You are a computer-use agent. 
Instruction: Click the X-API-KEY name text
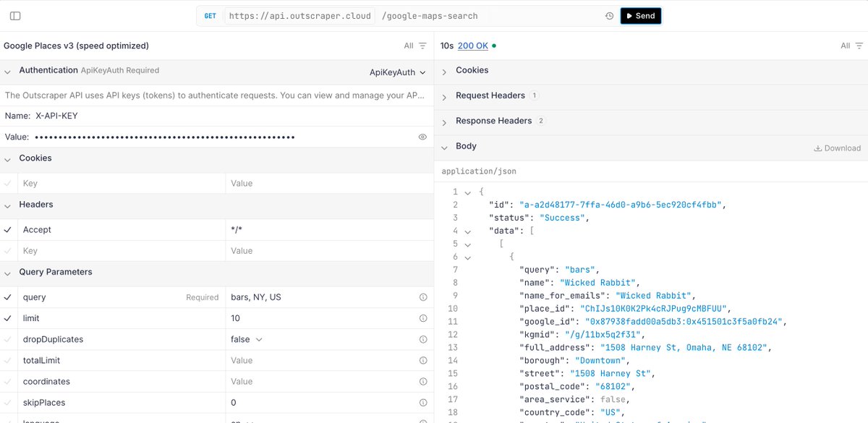(56, 116)
